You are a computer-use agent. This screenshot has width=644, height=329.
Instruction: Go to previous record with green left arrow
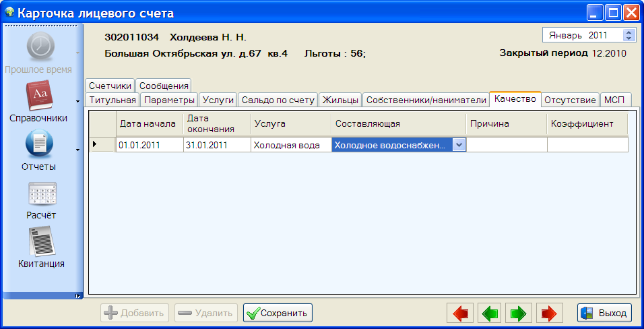click(x=489, y=313)
